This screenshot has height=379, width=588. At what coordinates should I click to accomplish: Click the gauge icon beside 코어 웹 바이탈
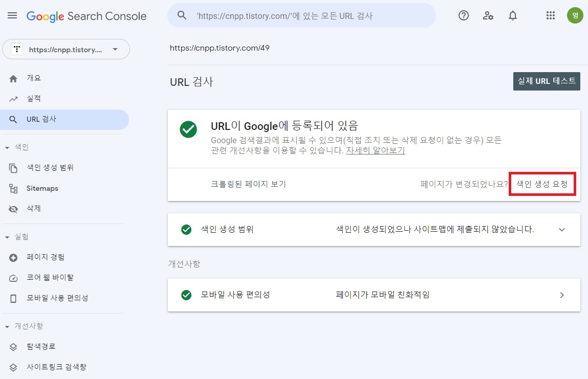pos(13,278)
